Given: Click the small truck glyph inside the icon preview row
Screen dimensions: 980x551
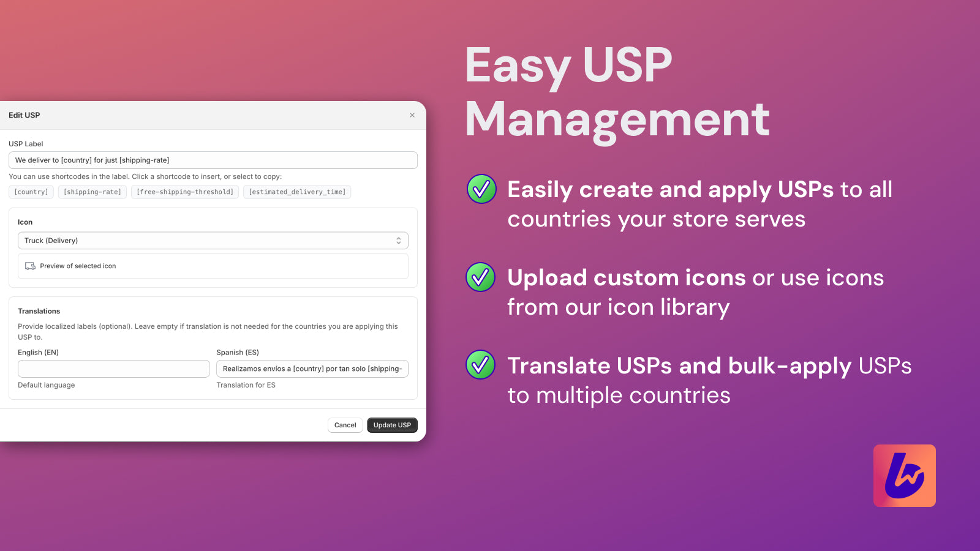Looking at the screenshot, I should coord(29,266).
